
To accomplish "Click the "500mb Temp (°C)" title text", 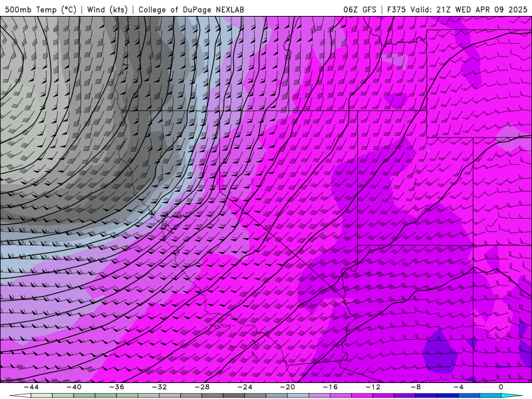I will point(41,9).
